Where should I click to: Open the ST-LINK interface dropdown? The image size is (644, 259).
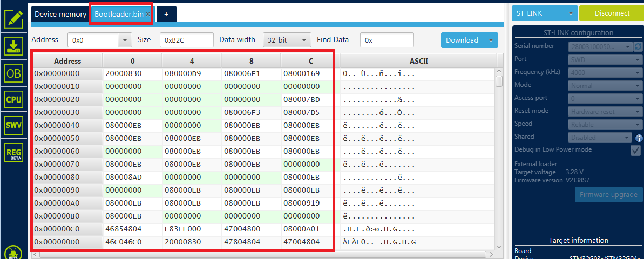point(545,13)
